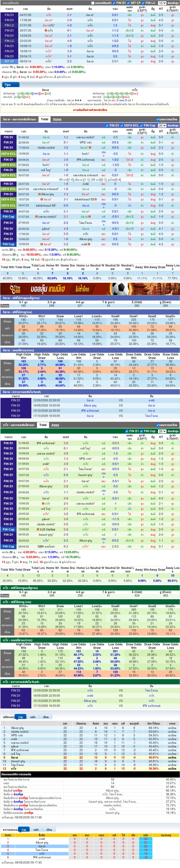This screenshot has width=180, height=868.
Task: Toggle FIN Cup filter in Jaro section
Action: pos(142,431)
